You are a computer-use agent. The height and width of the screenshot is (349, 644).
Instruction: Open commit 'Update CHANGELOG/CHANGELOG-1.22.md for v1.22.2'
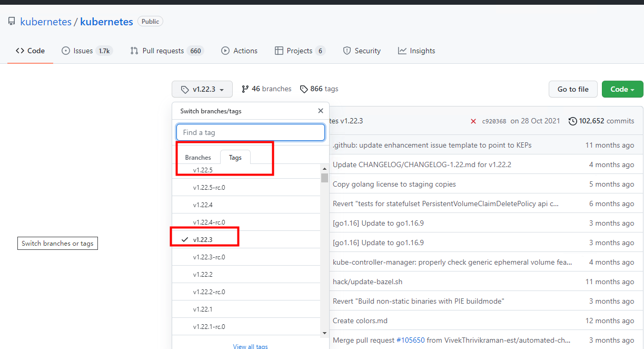422,164
